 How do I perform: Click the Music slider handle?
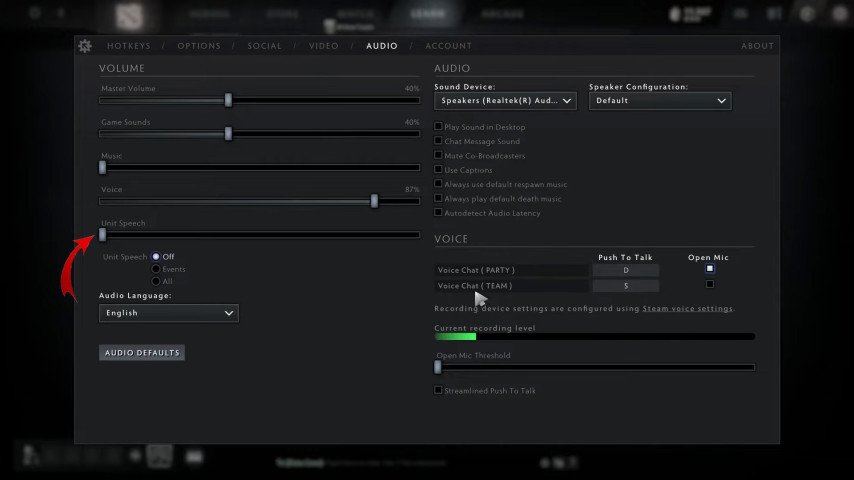[x=102, y=167]
